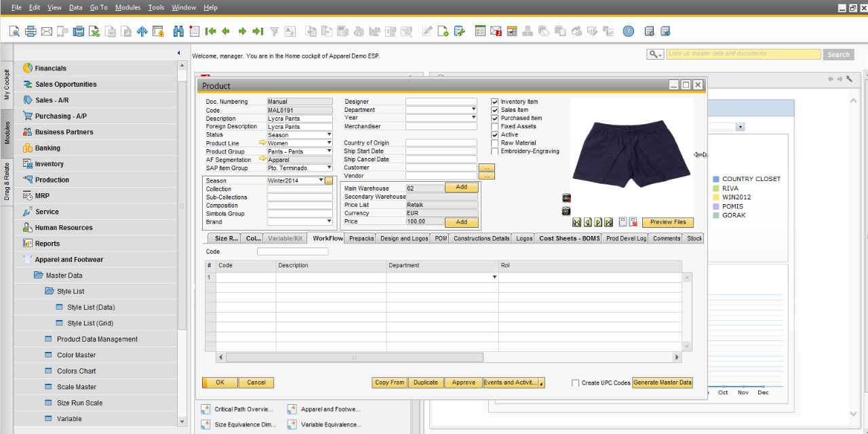Click the horizontal scrollbar of WorkFlow grid
This screenshot has width=868, height=434.
354,357
